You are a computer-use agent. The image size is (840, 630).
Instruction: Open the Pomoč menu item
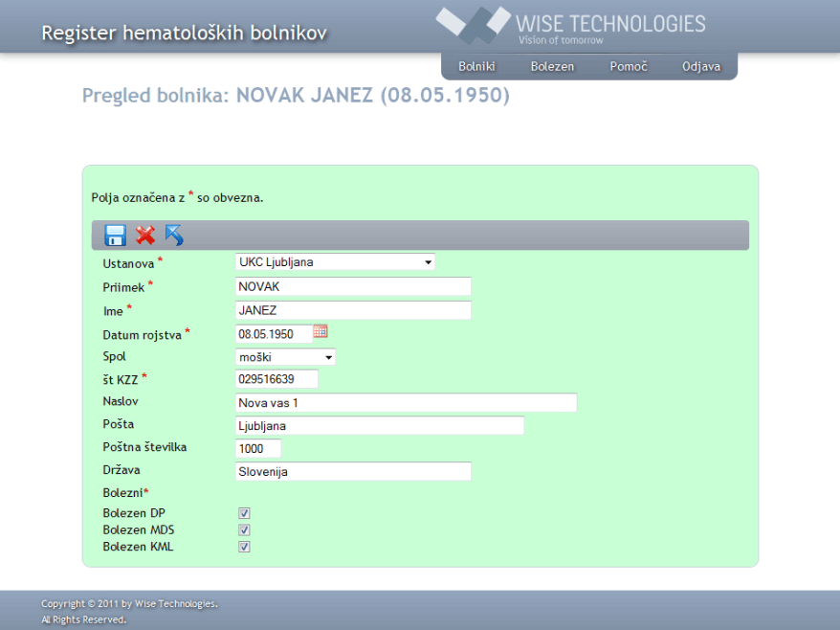coord(629,66)
